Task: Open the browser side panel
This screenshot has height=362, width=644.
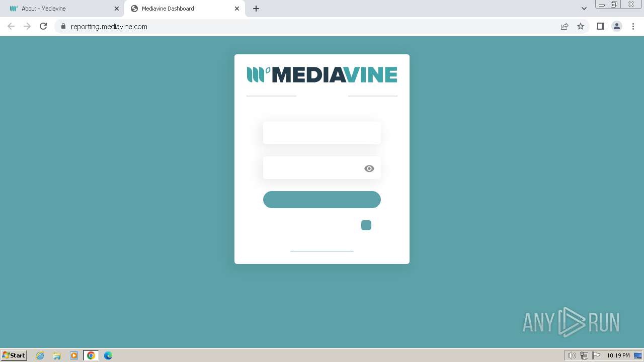Action: click(601, 26)
